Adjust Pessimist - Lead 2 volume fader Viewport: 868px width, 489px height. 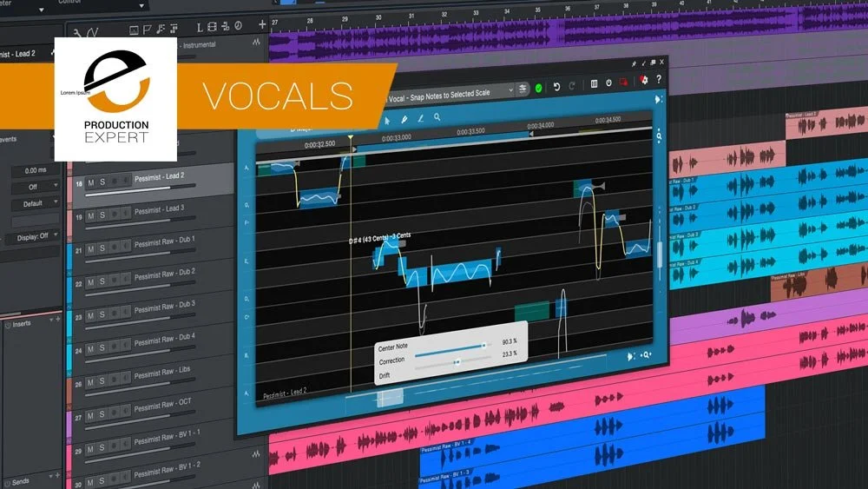point(141,190)
